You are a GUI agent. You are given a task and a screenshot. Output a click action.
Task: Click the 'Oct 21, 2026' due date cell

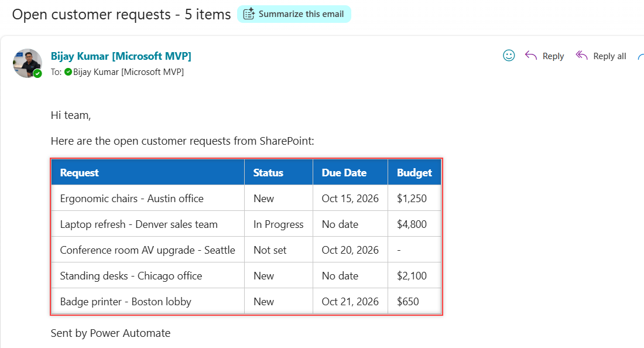coord(350,302)
